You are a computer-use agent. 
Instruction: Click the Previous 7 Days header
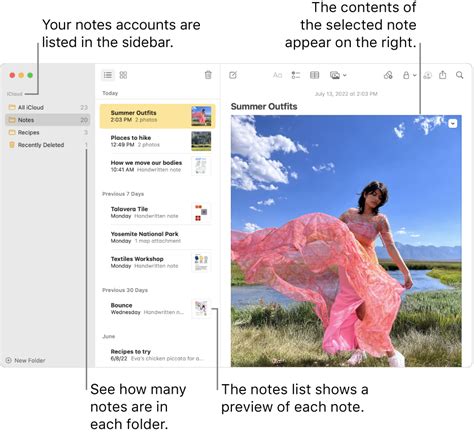coord(123,194)
